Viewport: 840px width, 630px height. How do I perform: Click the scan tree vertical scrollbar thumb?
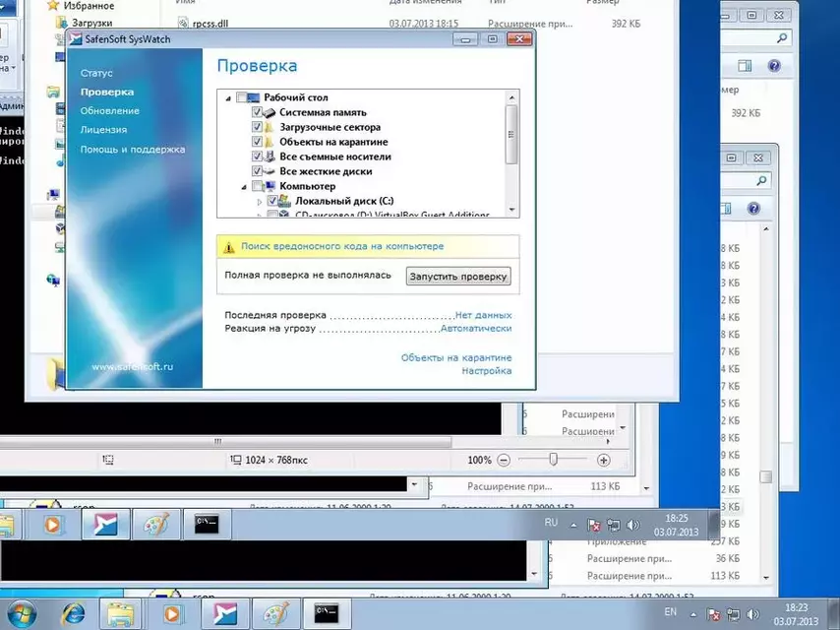tap(511, 134)
